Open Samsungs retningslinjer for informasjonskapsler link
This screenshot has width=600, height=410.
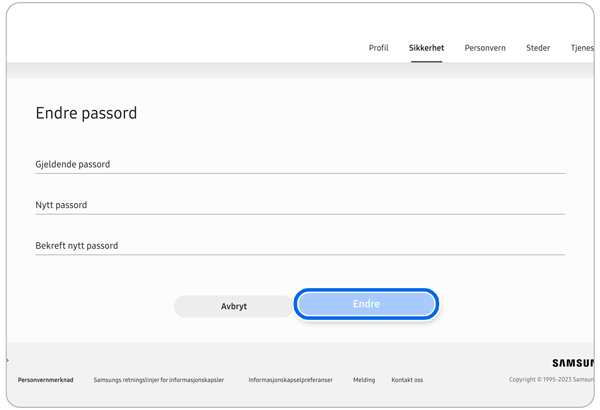tap(158, 380)
